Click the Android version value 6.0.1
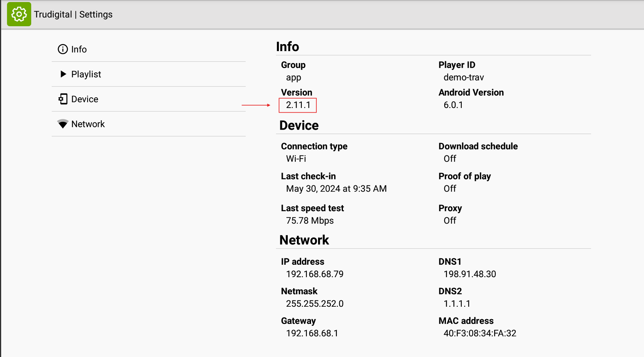644x357 pixels. tap(453, 105)
